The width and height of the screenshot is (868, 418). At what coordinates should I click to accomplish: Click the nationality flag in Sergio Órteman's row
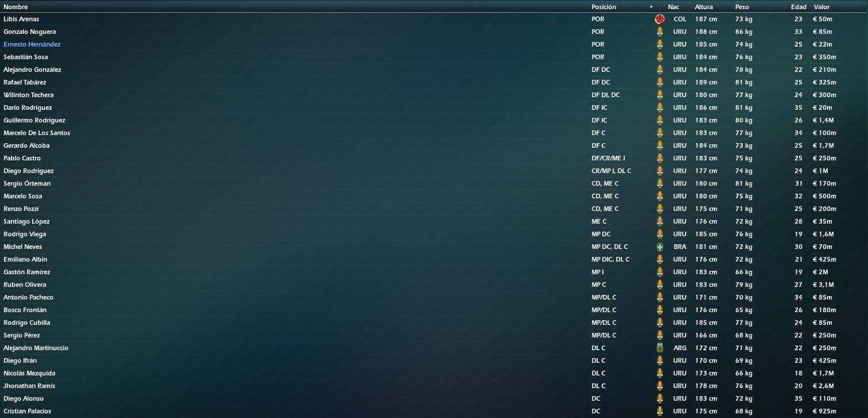click(x=659, y=183)
